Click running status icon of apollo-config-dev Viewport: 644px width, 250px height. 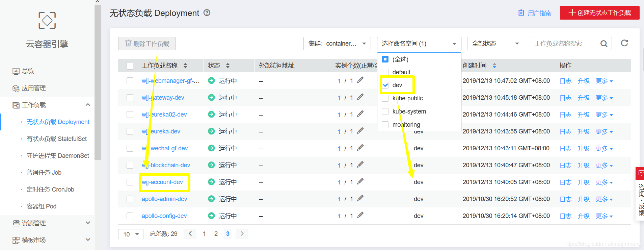211,216
